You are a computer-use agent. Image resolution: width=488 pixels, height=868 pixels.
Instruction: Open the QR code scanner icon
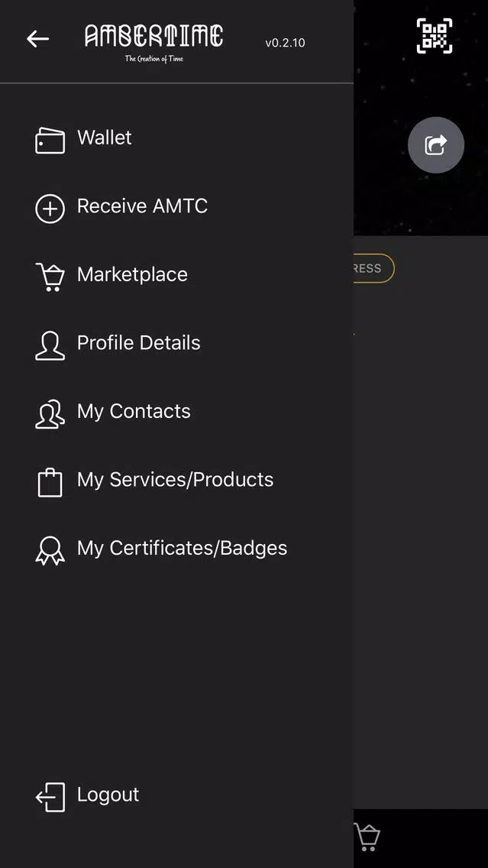[x=435, y=36]
